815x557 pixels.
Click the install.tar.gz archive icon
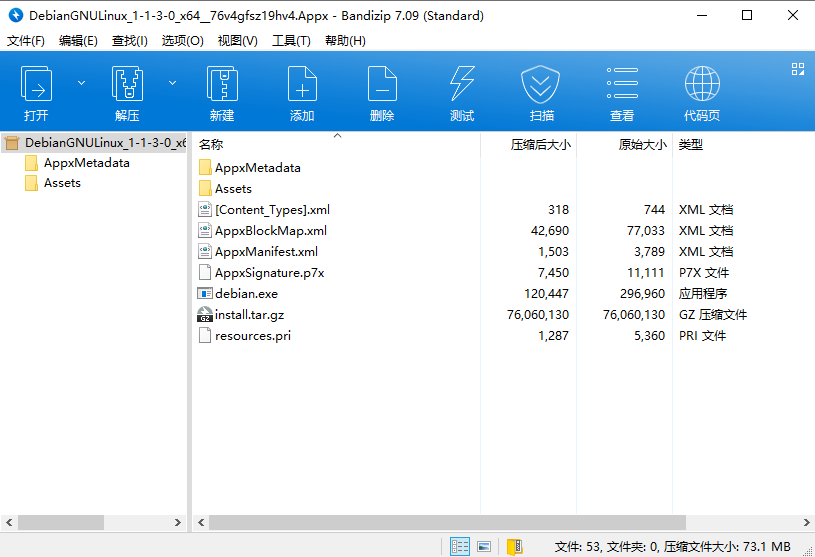(205, 314)
